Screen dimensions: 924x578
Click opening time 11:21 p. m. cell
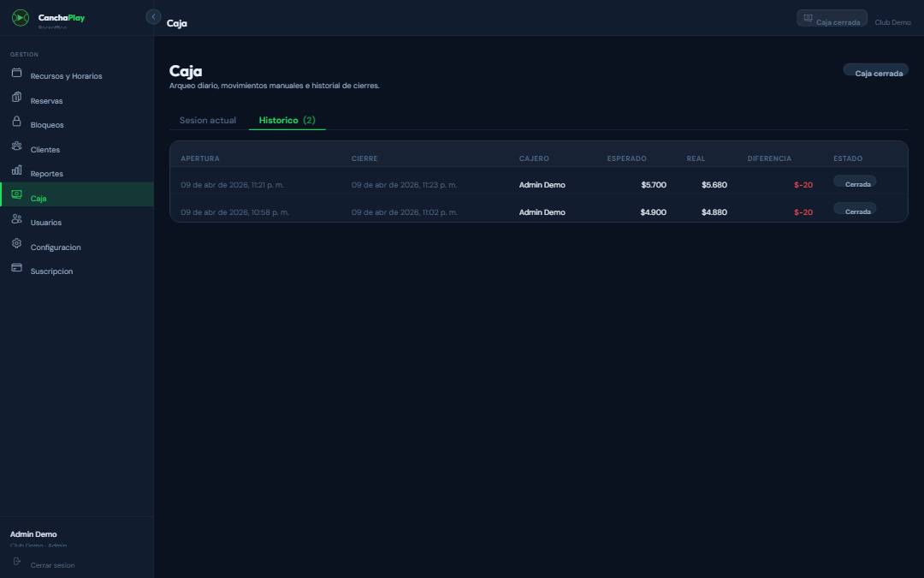(x=232, y=185)
